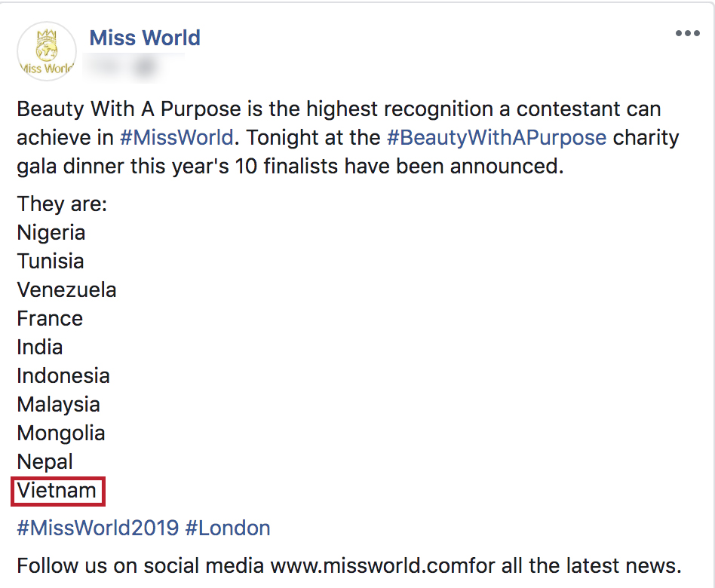Open the post options three-dot menu
715x588 pixels.
(687, 34)
